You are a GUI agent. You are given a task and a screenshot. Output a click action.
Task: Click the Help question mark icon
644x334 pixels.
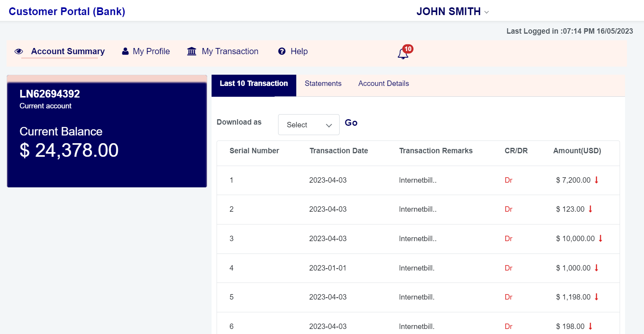(x=282, y=51)
